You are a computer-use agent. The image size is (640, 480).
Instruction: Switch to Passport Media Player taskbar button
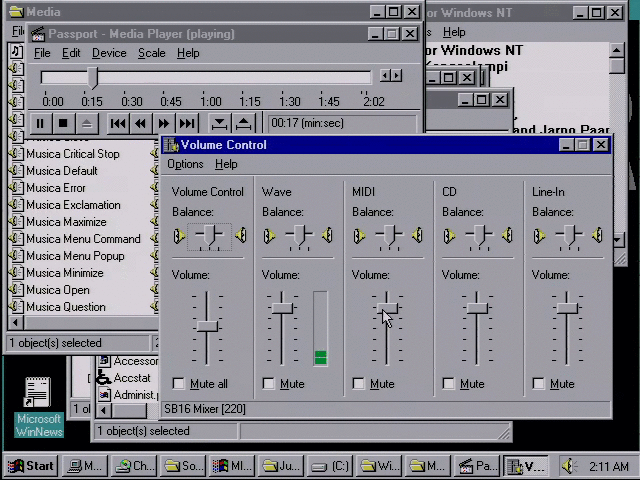477,466
